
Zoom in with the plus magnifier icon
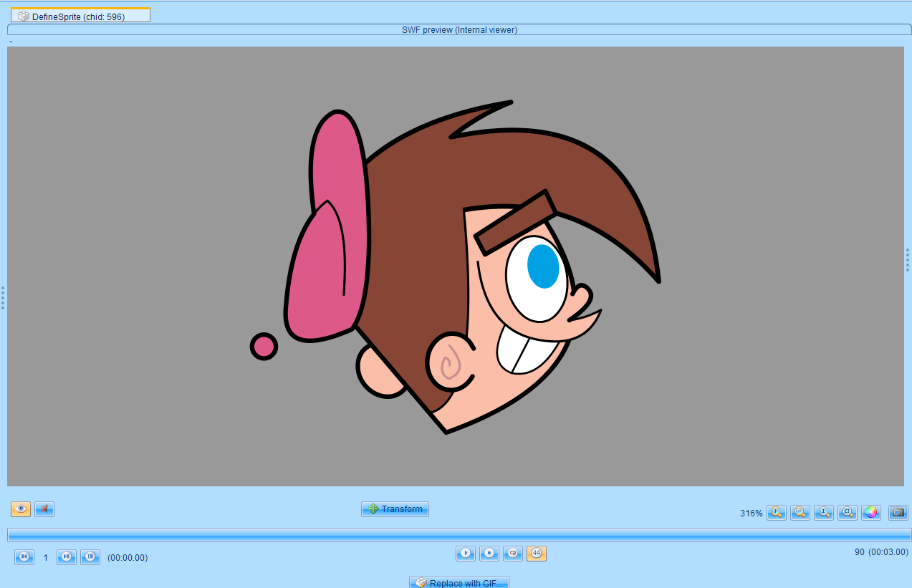click(777, 512)
